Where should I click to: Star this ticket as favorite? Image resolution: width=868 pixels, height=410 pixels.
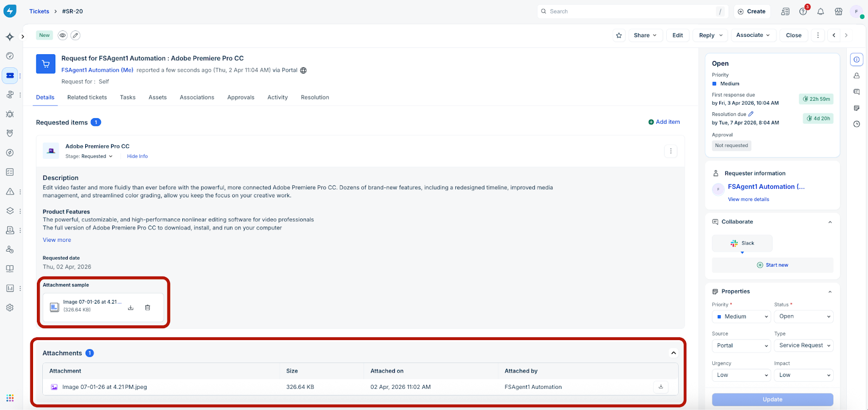[x=619, y=35]
